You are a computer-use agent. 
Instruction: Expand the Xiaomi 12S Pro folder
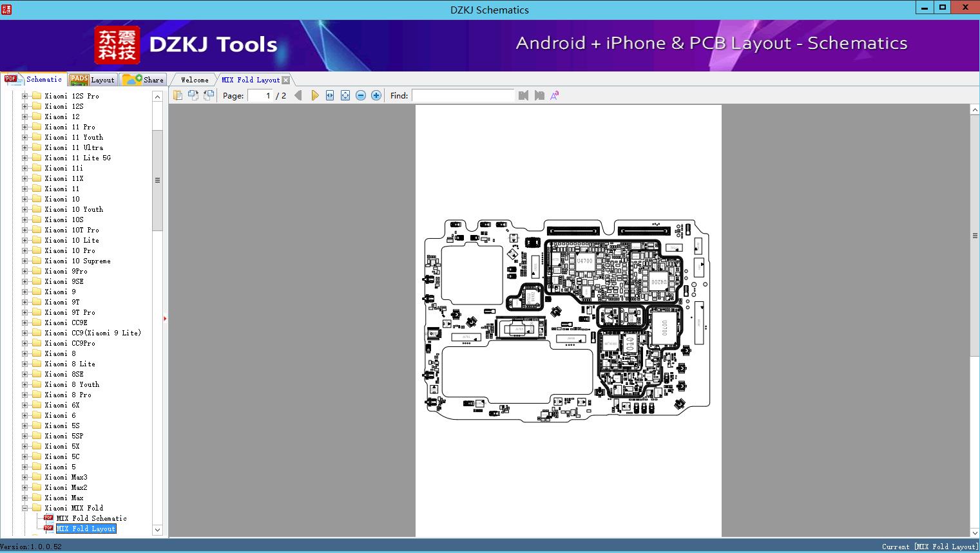[x=25, y=96]
